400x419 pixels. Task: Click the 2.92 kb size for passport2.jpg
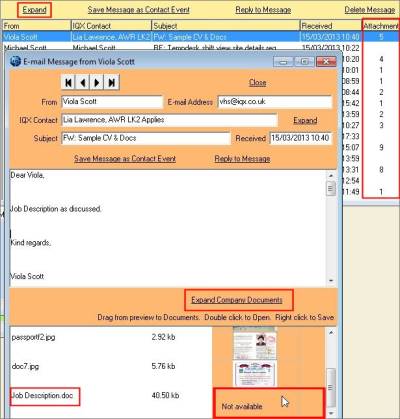163,337
